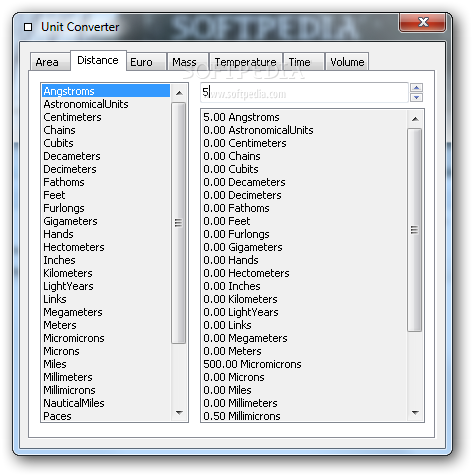Pick Hands in the units list
The image size is (473, 476).
(x=106, y=234)
